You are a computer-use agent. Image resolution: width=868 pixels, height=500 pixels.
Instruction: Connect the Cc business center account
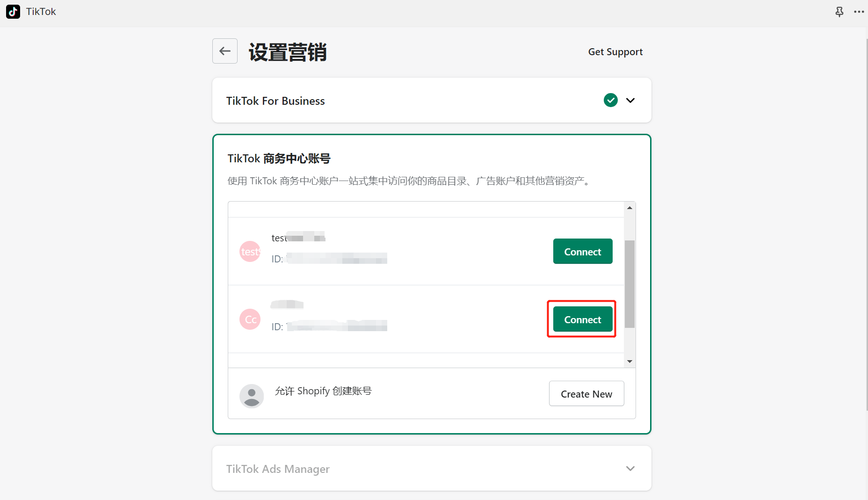583,319
